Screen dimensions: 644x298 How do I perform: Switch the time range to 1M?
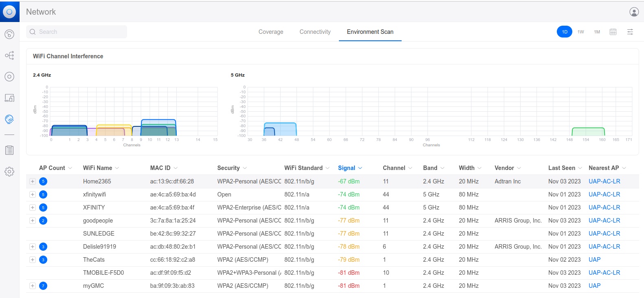pyautogui.click(x=597, y=32)
